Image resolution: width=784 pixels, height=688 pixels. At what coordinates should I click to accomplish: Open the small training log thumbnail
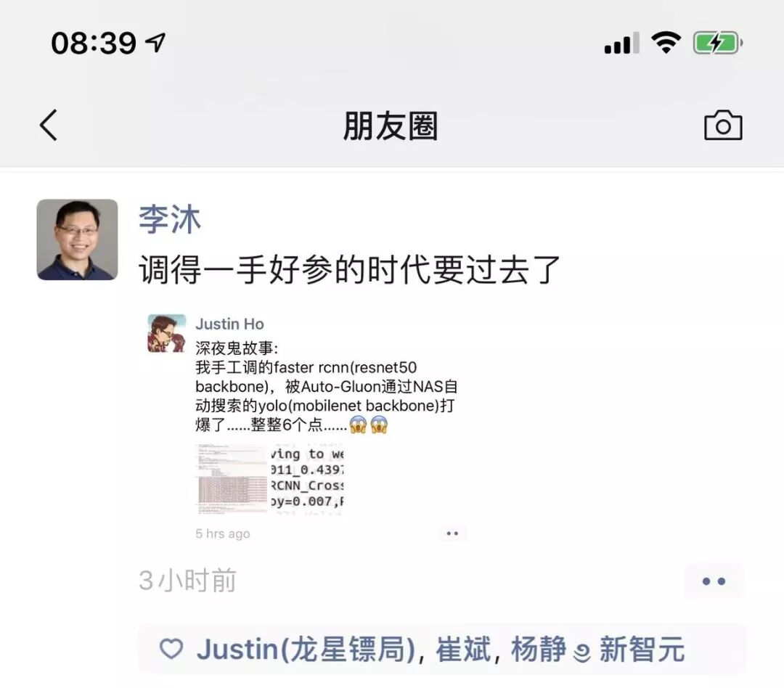[232, 479]
